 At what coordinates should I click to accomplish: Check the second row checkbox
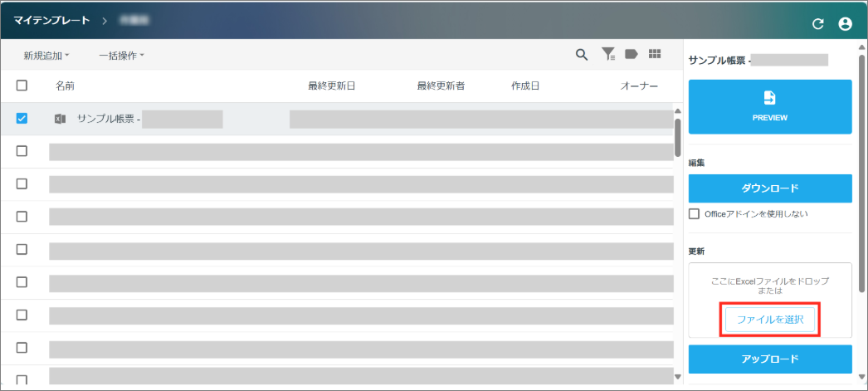pos(22,151)
